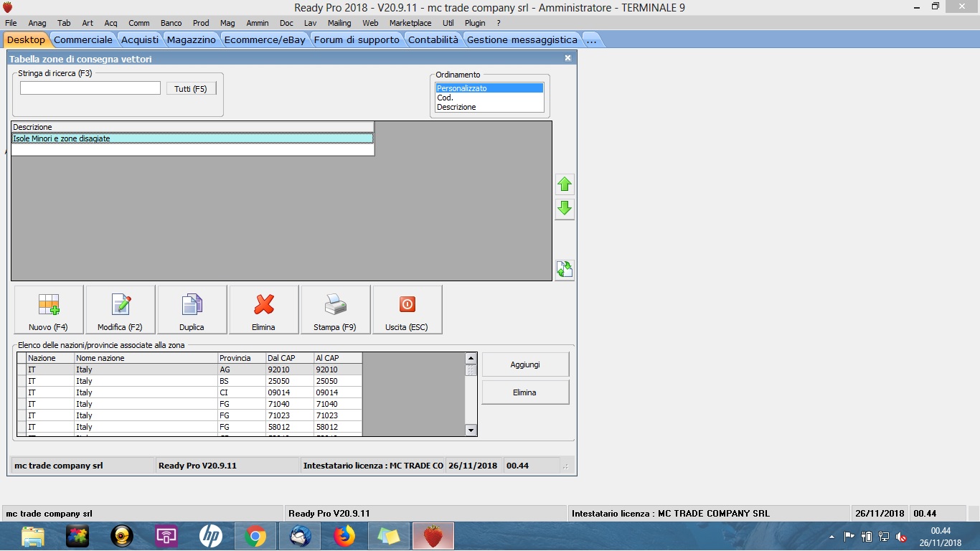Select Descrizione in the Ordinamento list
This screenshot has height=551, width=980.
[489, 107]
